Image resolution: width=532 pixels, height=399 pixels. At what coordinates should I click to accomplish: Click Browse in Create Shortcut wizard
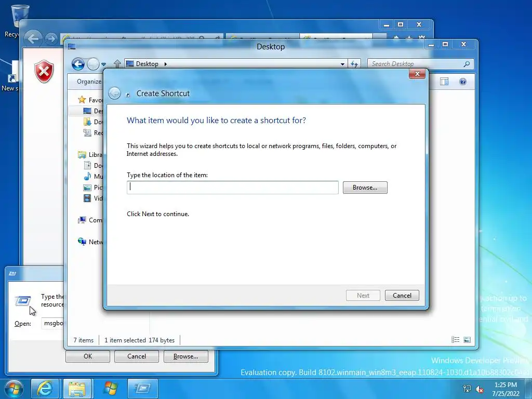point(365,188)
